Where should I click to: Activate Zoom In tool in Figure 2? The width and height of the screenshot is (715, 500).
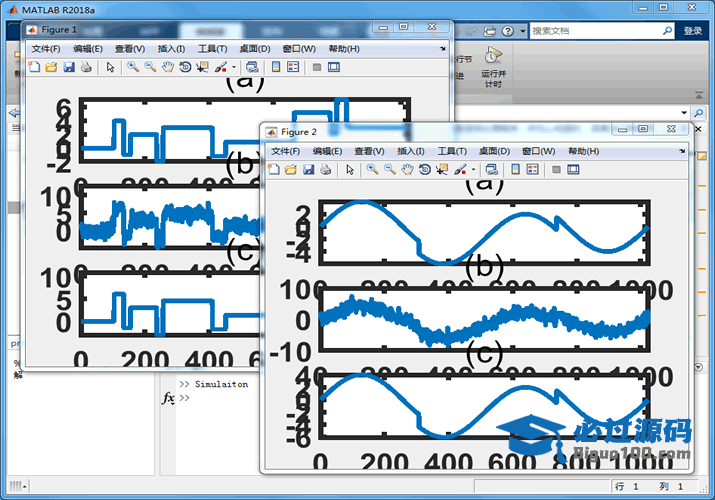(372, 170)
